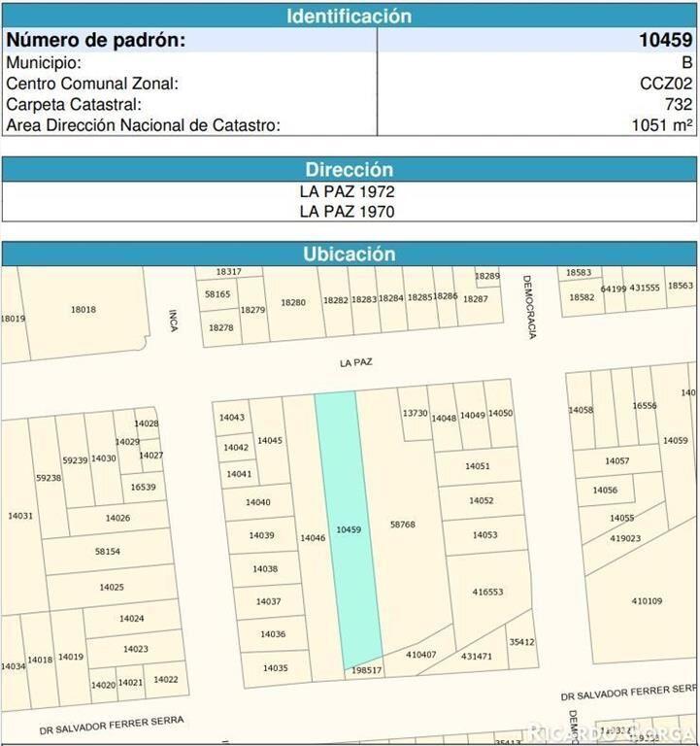
Task: Select parcel 14051 on the map
Action: 477,466
